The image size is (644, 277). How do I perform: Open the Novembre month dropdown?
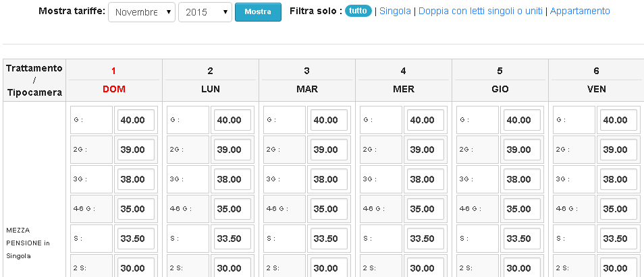(x=142, y=12)
